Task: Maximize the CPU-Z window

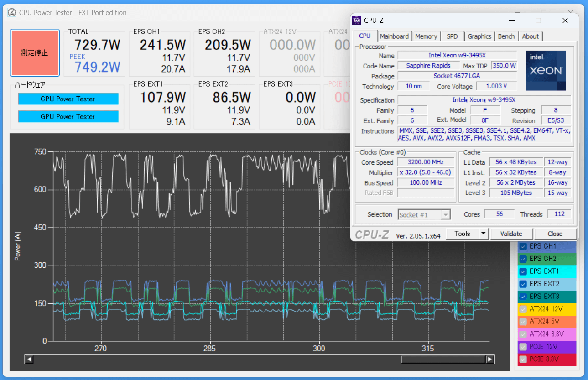Action: (538, 21)
